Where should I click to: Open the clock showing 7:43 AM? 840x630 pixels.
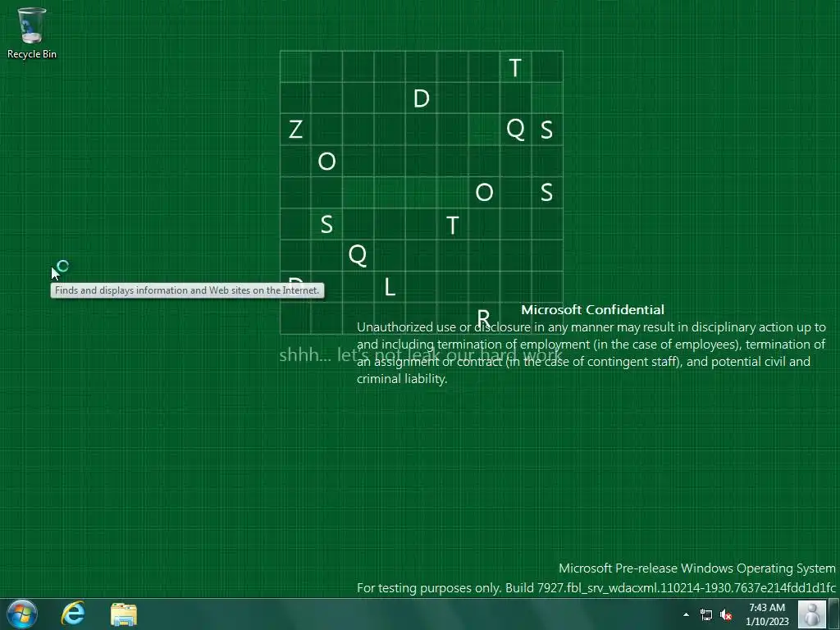(x=767, y=614)
